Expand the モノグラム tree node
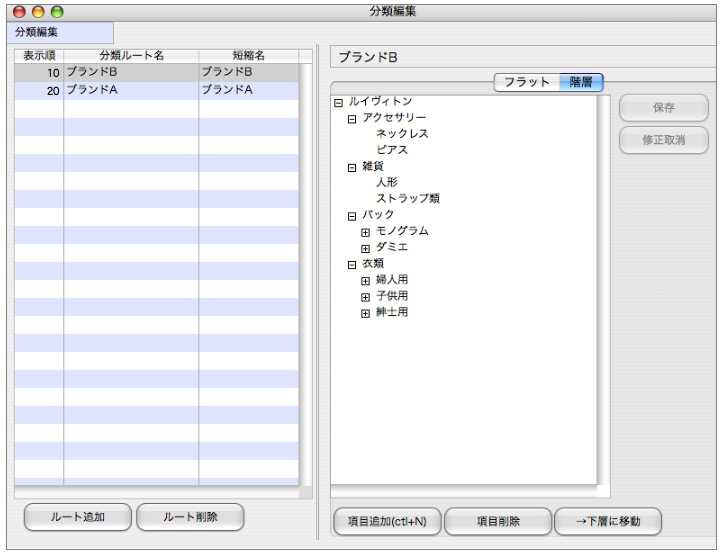 (x=365, y=232)
